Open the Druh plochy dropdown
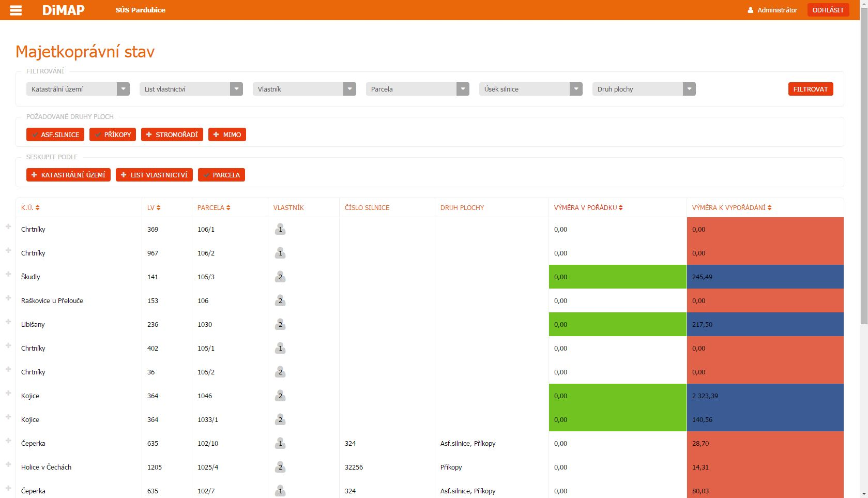 click(644, 89)
